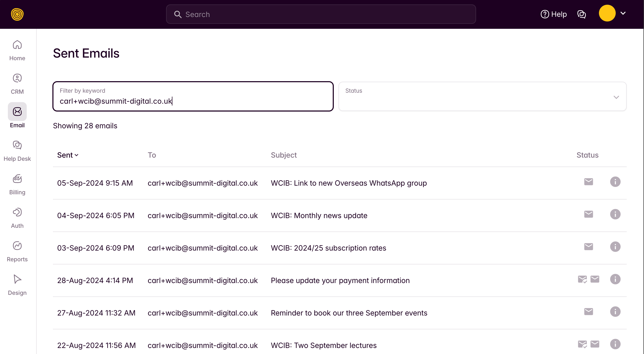The height and width of the screenshot is (354, 644).
Task: Expand the account menu chevron
Action: (x=623, y=13)
